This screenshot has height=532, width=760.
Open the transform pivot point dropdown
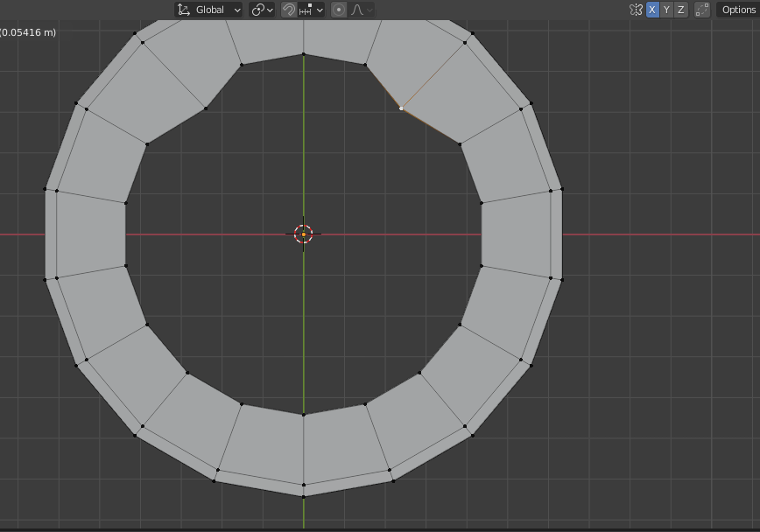(262, 10)
